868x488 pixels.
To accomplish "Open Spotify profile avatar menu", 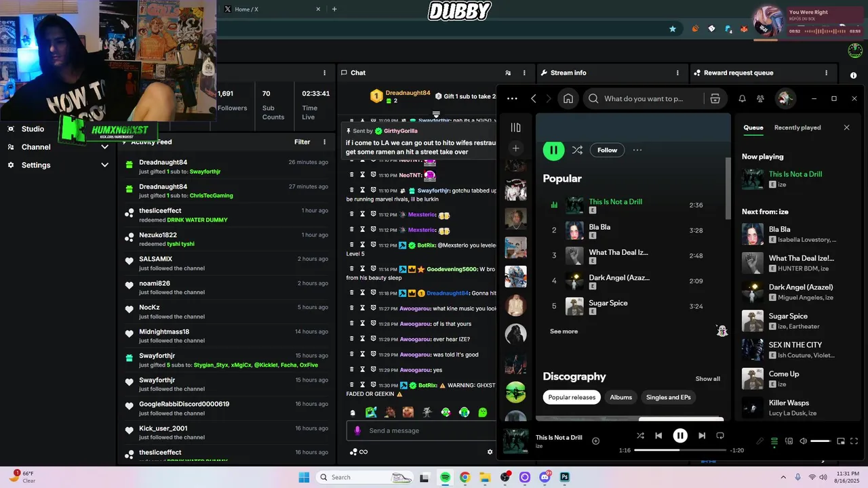I will click(x=785, y=98).
